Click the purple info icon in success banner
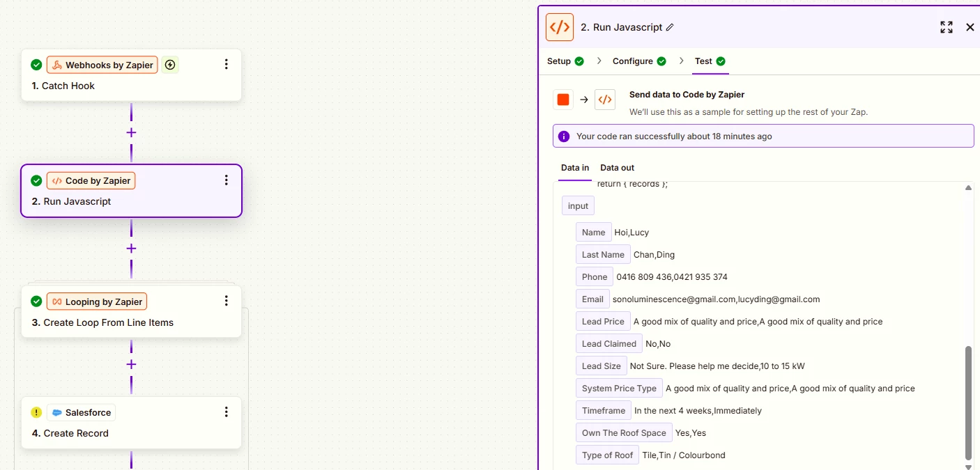 [x=563, y=136]
